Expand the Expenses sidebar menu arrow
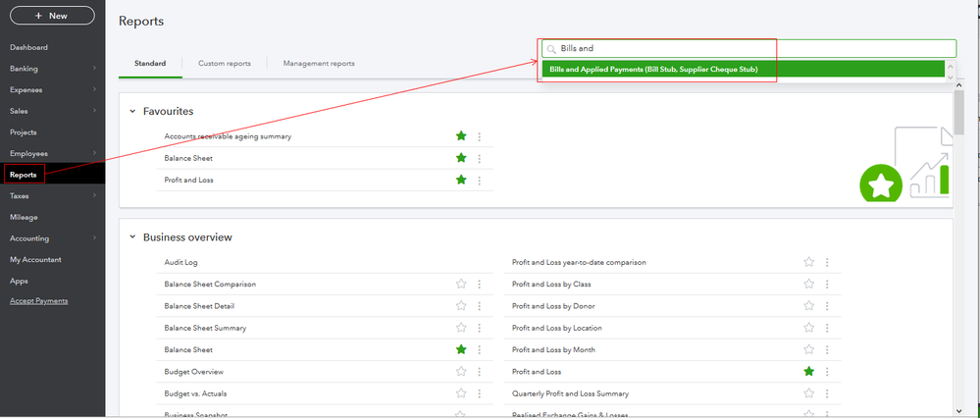Screen dimensions: 980x418 (94, 89)
